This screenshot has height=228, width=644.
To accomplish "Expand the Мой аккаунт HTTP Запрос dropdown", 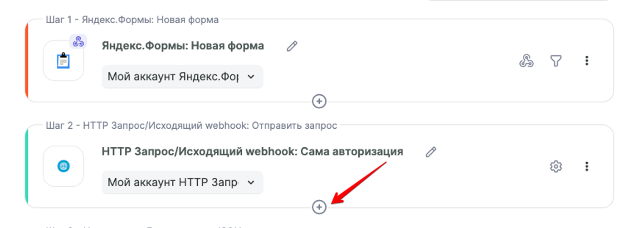I will coord(182,182).
